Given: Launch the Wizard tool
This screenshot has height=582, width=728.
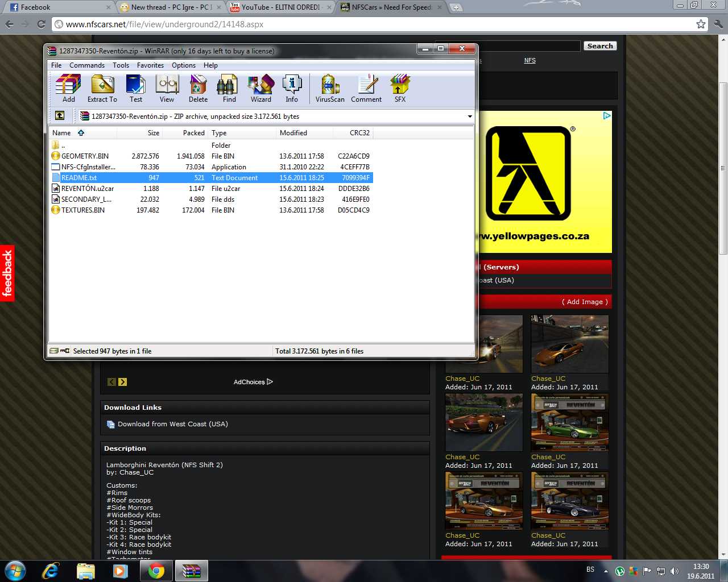Looking at the screenshot, I should click(x=260, y=88).
